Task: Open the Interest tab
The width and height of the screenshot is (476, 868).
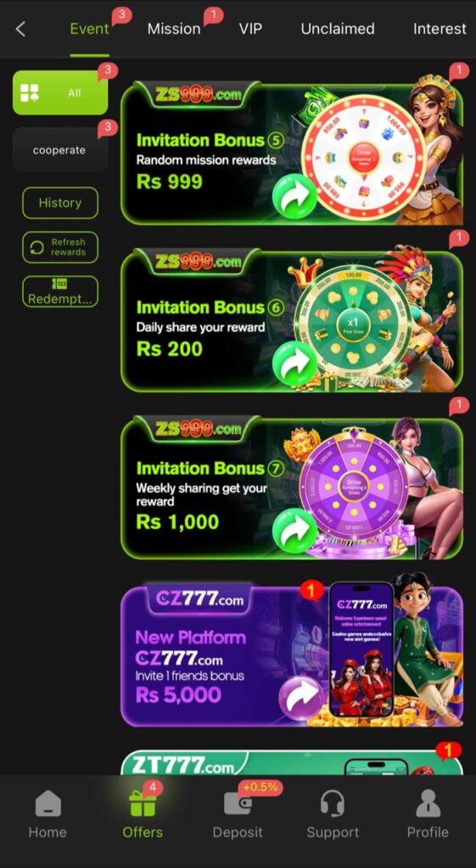Action: pyautogui.click(x=440, y=29)
